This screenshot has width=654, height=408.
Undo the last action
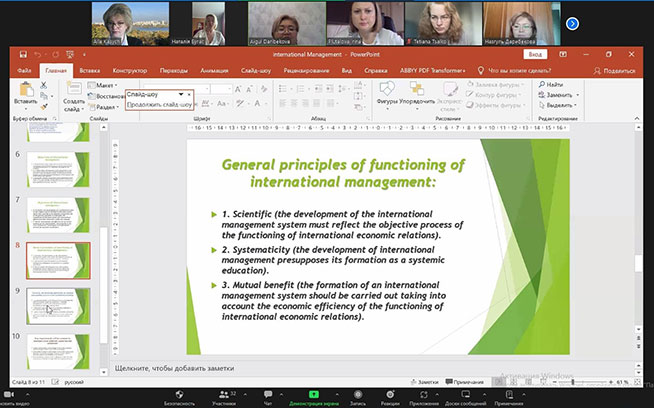click(38, 54)
